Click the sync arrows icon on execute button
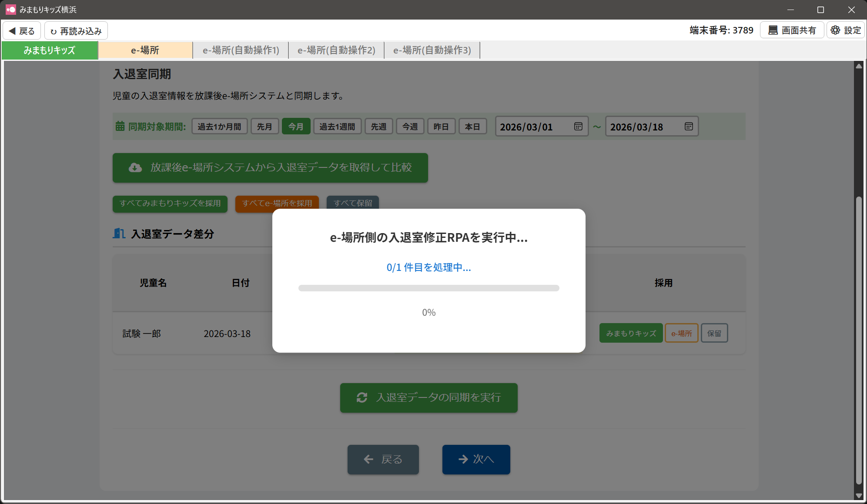Screen dimensions: 867x504 click(x=362, y=398)
